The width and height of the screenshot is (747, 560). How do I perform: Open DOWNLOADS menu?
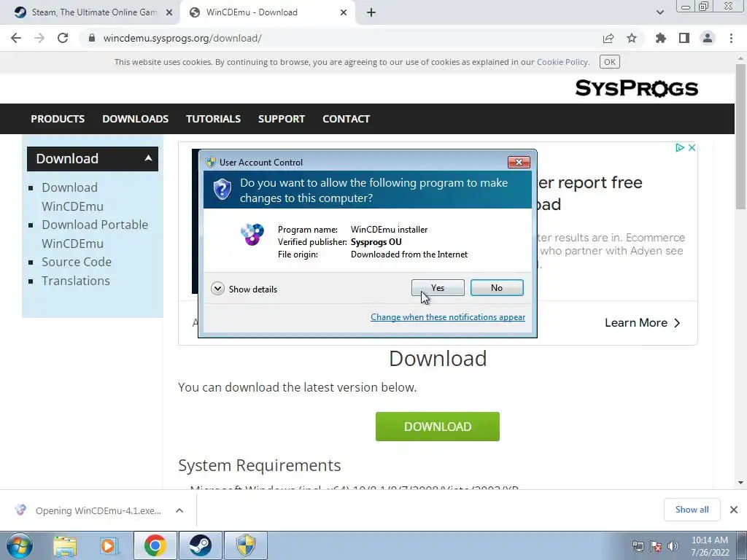[135, 119]
